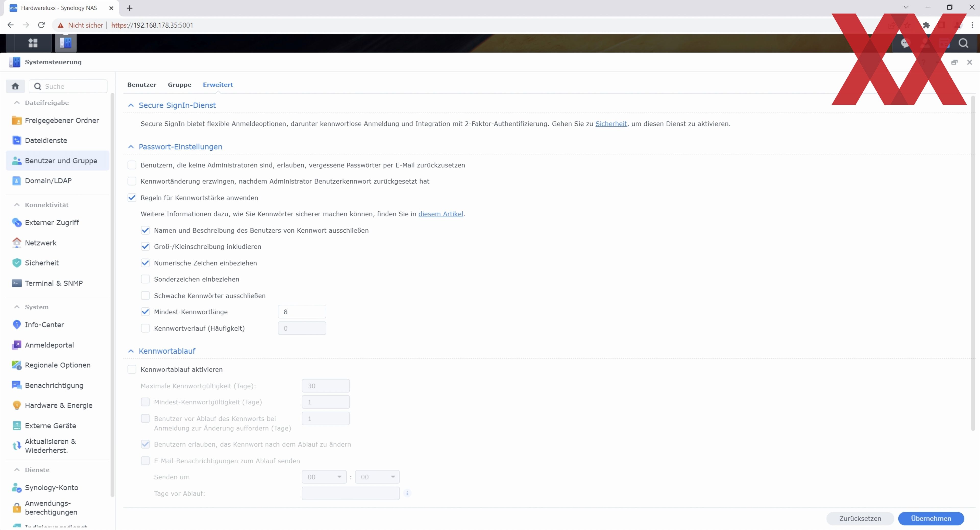Open Aktualisieren & Wiederherst. icon
Viewport: 980px width, 530px height.
pyautogui.click(x=17, y=446)
